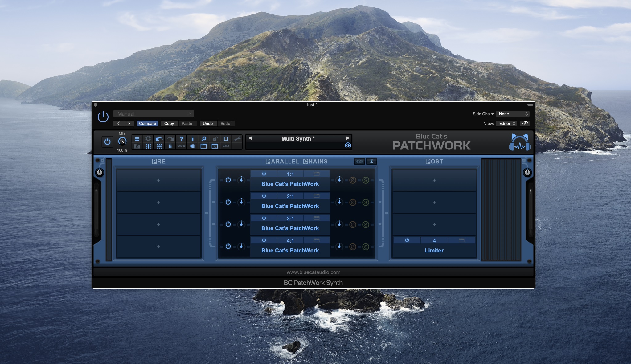This screenshot has height=364, width=631.
Task: Click the preset skin circle icon below Multi Synth
Action: (x=348, y=145)
